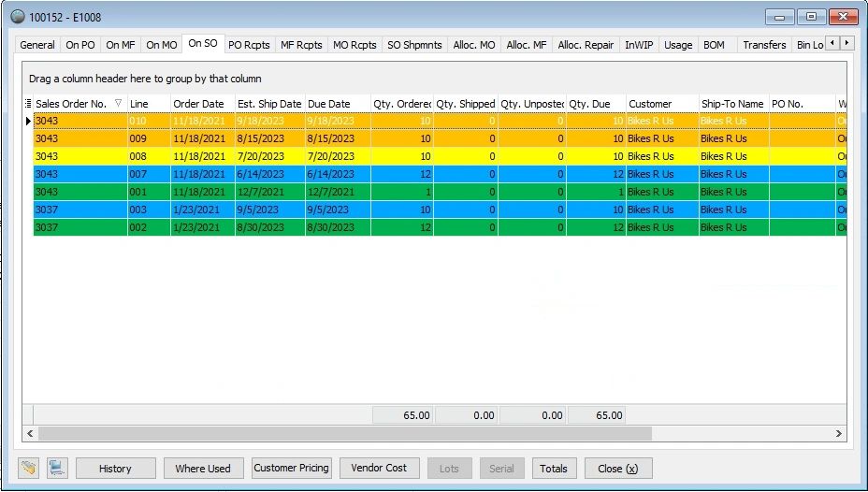Click the horizontal scrollbar's right arrow
The image size is (868, 492).
839,434
